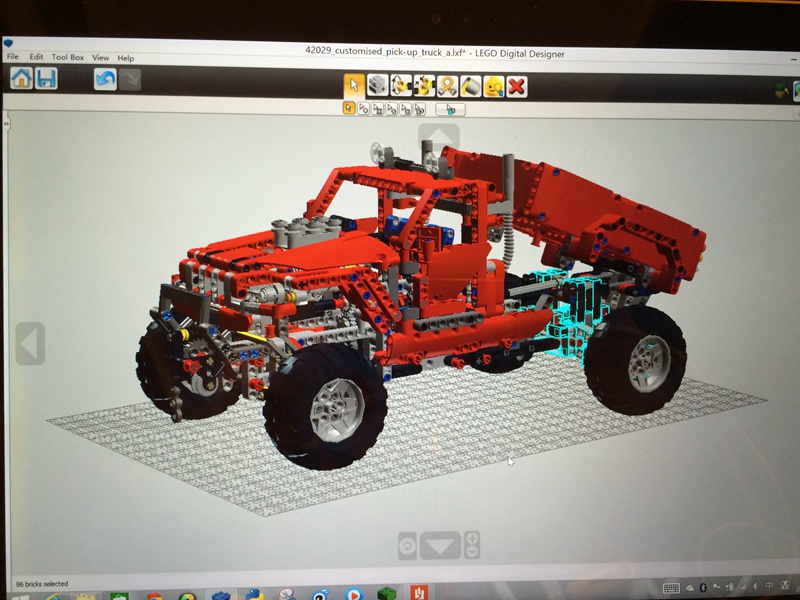Open the green LEGO brick taskbar app
Image resolution: width=800 pixels, height=600 pixels.
[x=386, y=594]
